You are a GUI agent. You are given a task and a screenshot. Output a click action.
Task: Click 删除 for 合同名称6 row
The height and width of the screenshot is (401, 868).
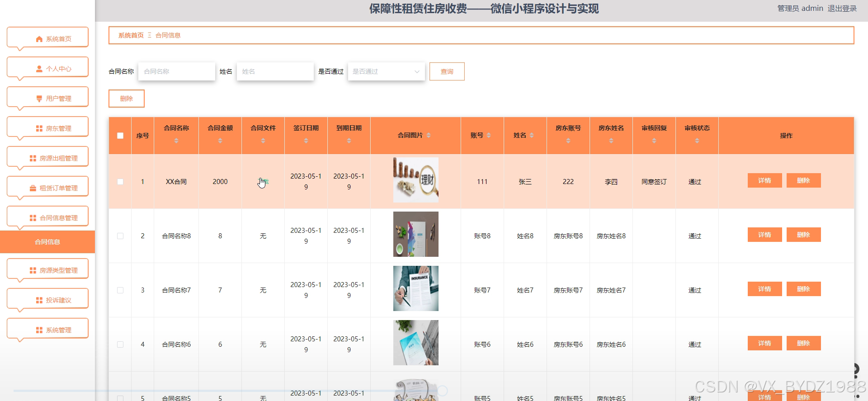[804, 343]
